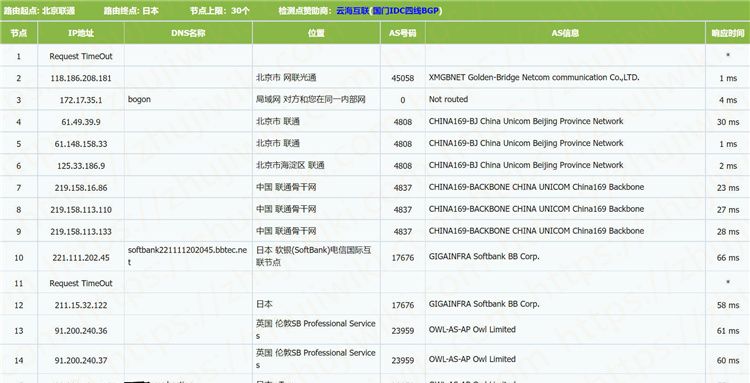The image size is (750, 383).
Task: Click the AS信息 column header
Action: click(x=565, y=33)
